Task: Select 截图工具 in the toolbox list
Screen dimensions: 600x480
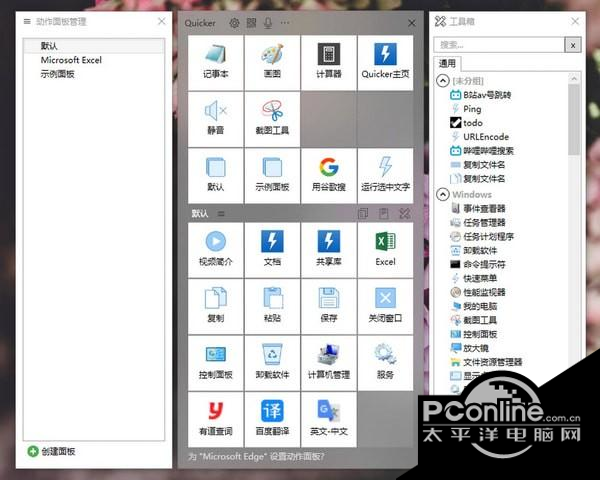Action: coord(474,320)
